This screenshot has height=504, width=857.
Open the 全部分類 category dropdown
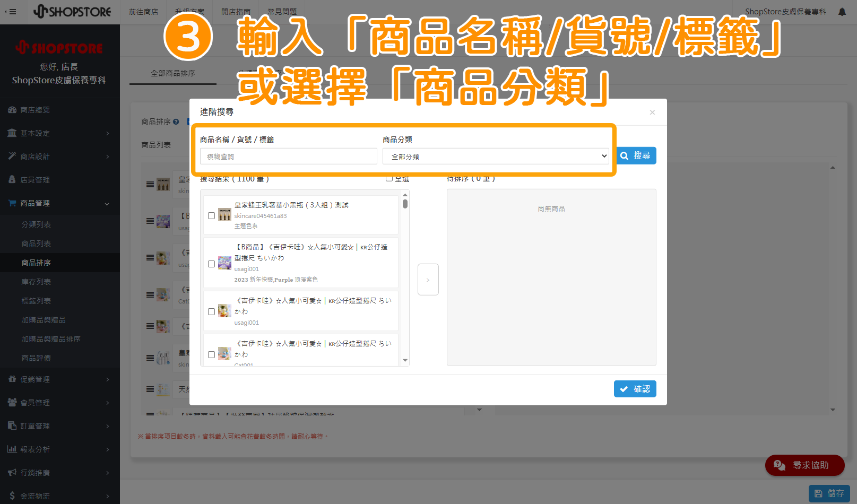point(496,157)
